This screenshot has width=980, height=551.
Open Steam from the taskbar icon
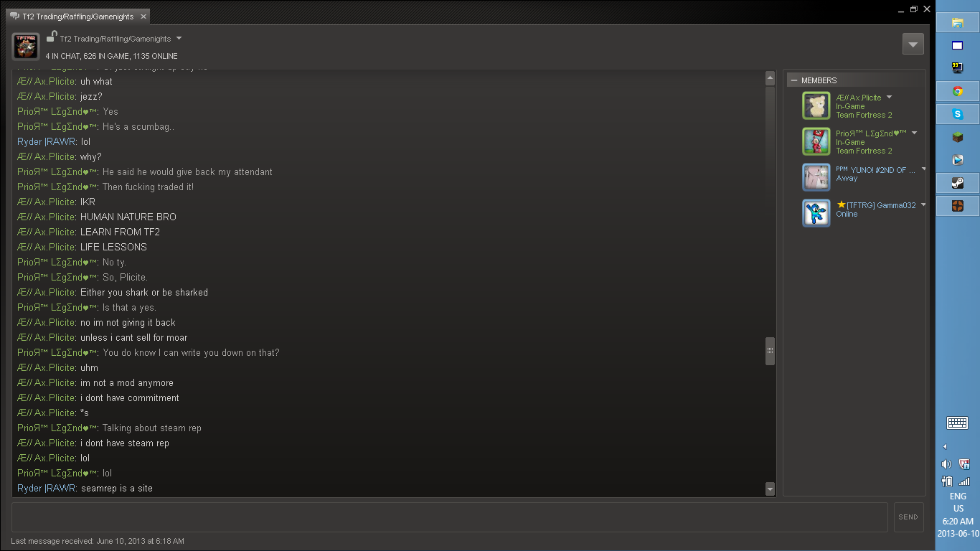(x=957, y=183)
